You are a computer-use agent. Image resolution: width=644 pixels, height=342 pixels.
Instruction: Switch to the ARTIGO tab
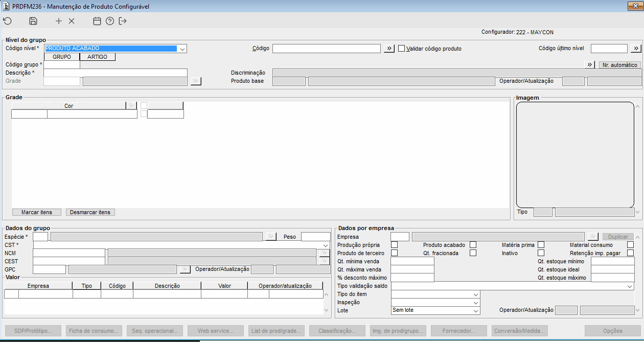[x=97, y=57]
